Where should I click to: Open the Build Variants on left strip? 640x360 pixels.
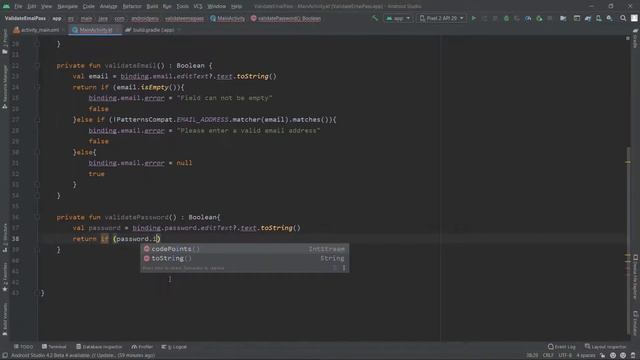click(5, 319)
